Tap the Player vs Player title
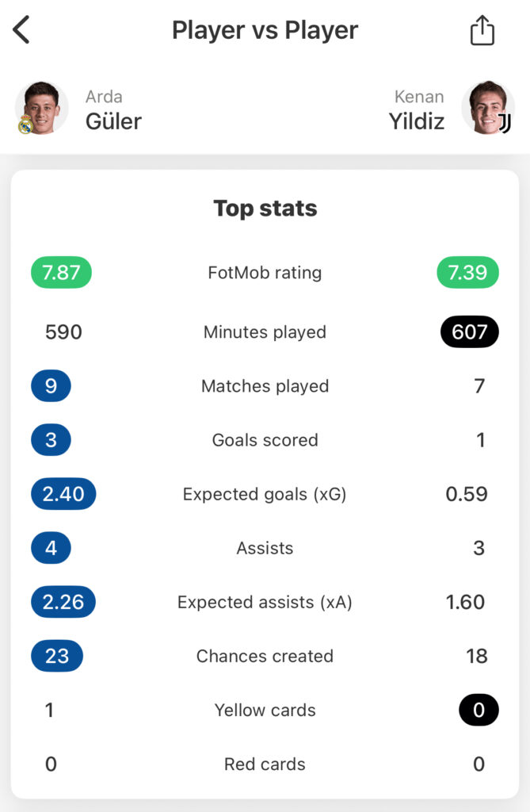 click(x=265, y=30)
